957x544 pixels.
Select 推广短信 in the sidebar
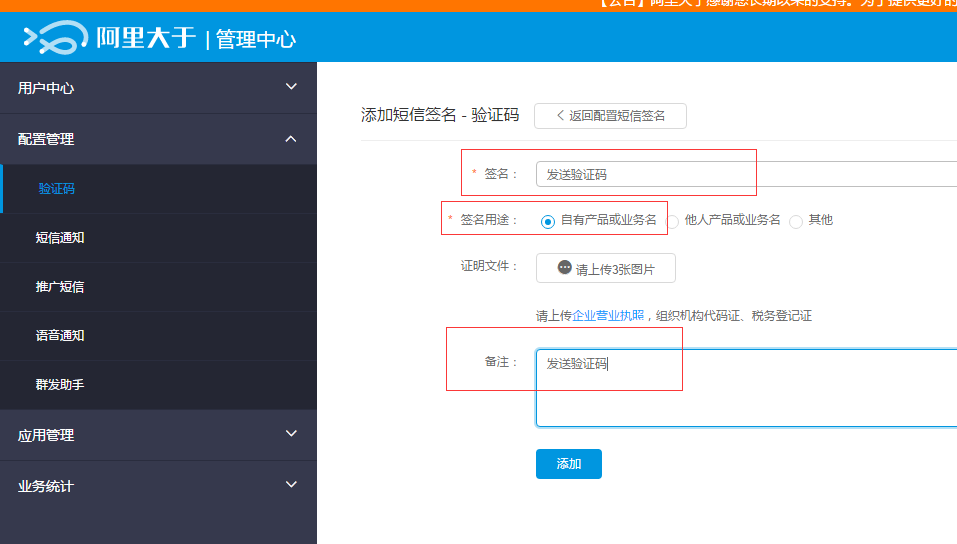click(x=158, y=286)
